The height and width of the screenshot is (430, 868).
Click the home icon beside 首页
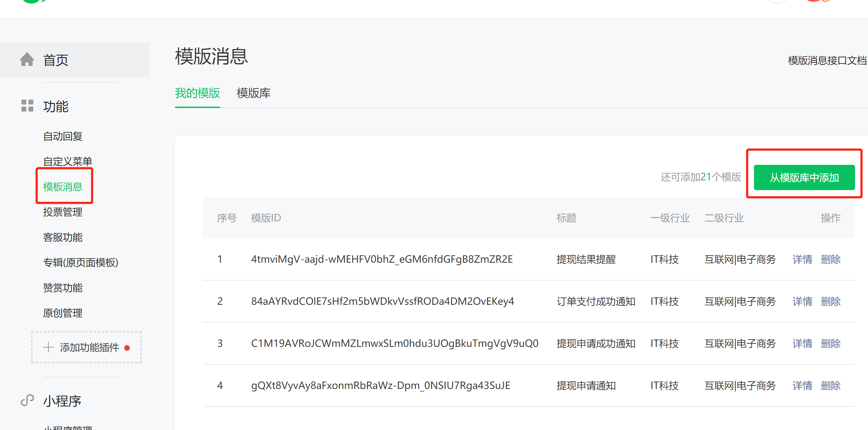coord(27,59)
